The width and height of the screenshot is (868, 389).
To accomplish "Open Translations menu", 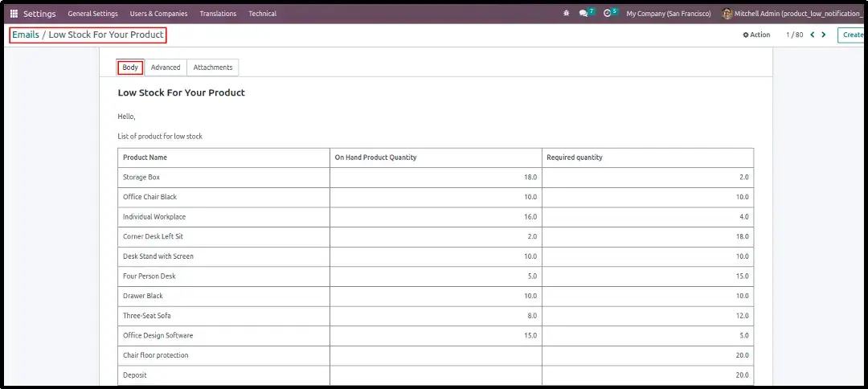I will pyautogui.click(x=218, y=14).
